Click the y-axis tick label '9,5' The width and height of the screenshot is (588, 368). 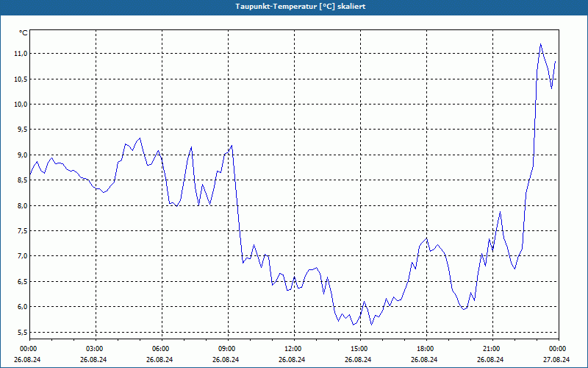tap(23, 130)
